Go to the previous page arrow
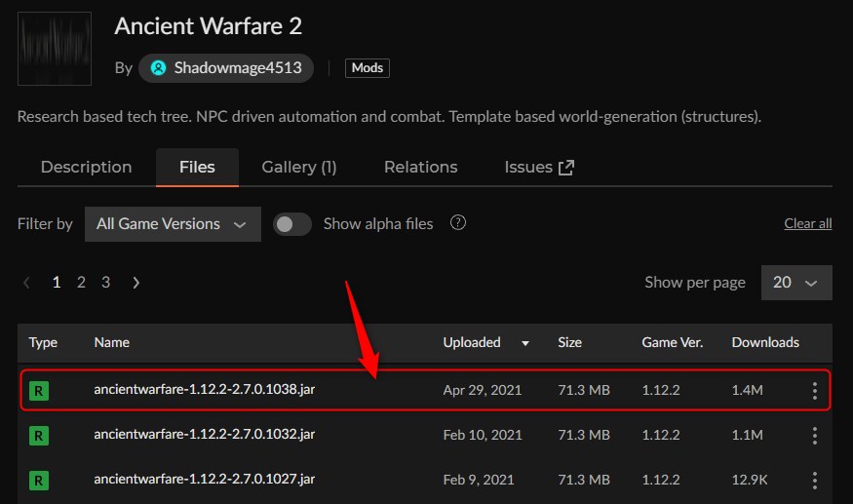 (26, 283)
